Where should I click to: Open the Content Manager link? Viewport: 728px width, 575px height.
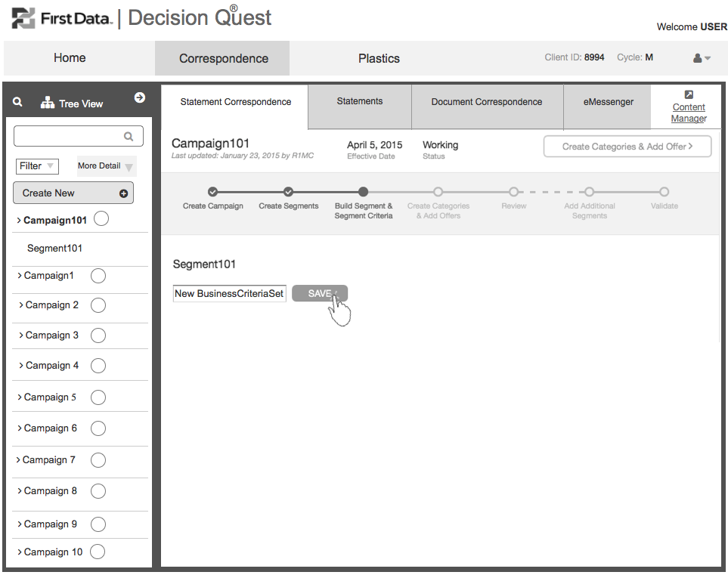(689, 113)
